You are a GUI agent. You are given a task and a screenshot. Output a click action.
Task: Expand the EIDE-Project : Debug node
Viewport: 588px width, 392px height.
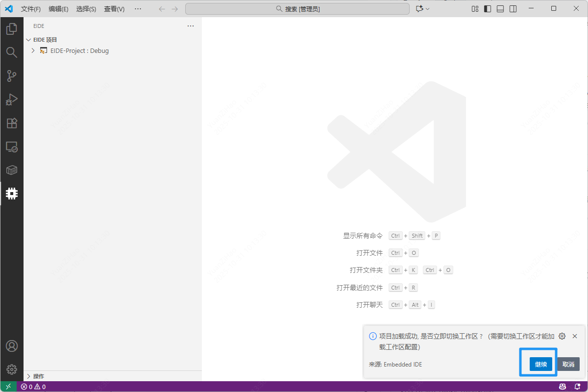33,50
